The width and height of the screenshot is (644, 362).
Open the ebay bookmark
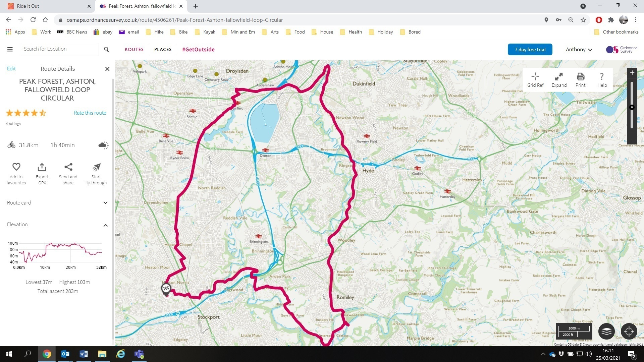click(103, 32)
